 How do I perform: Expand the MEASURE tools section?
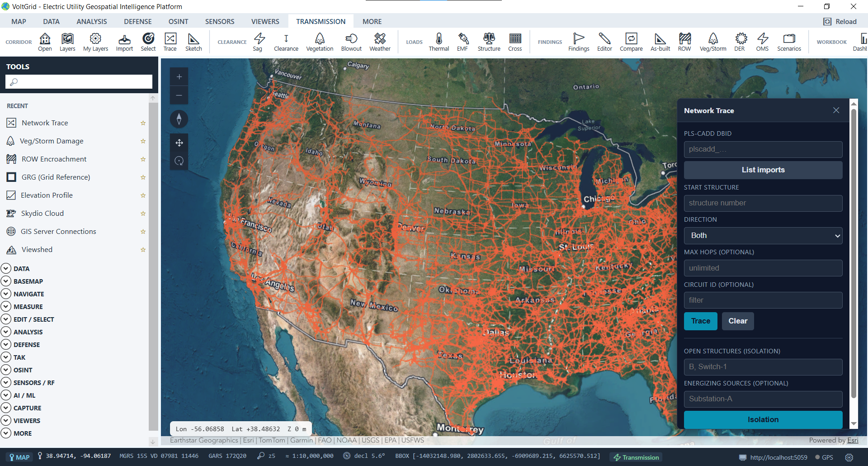click(22, 307)
